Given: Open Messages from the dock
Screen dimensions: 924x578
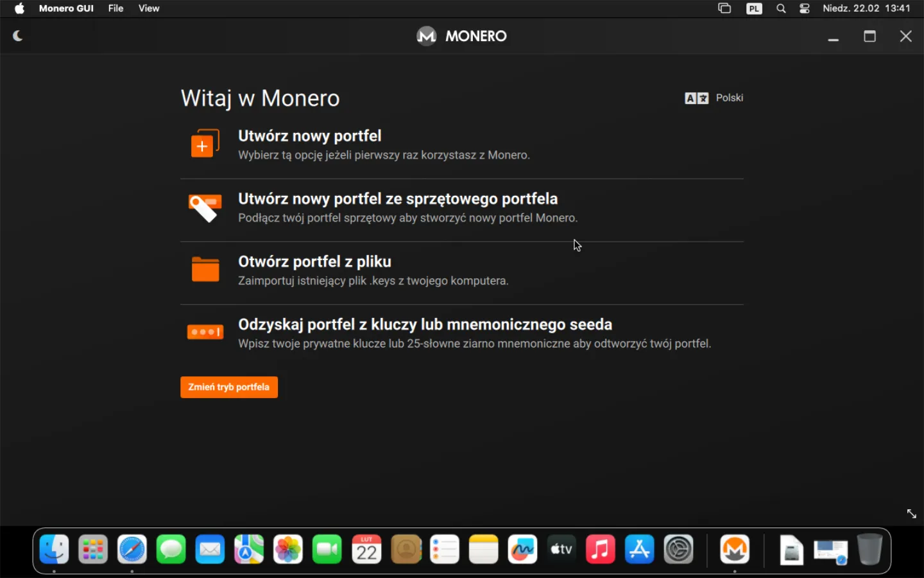Looking at the screenshot, I should click(x=171, y=550).
